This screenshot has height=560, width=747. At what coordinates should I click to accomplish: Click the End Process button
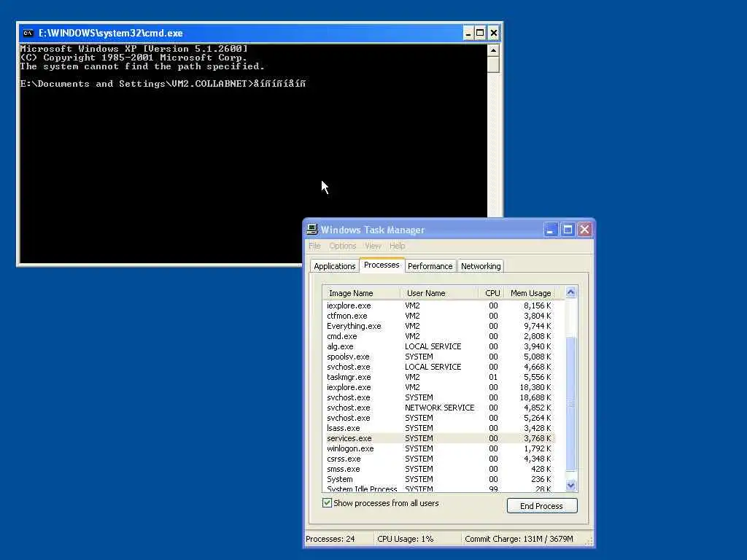(542, 506)
